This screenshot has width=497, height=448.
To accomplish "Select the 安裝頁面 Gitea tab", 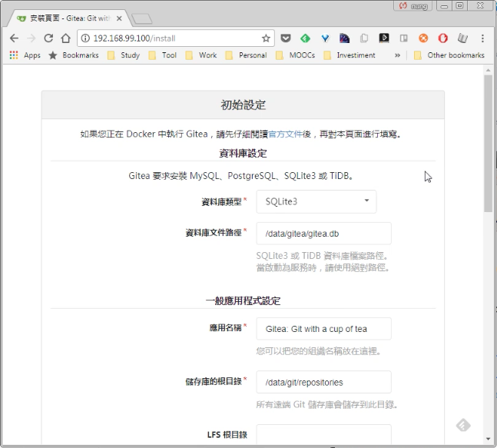I will click(x=68, y=18).
